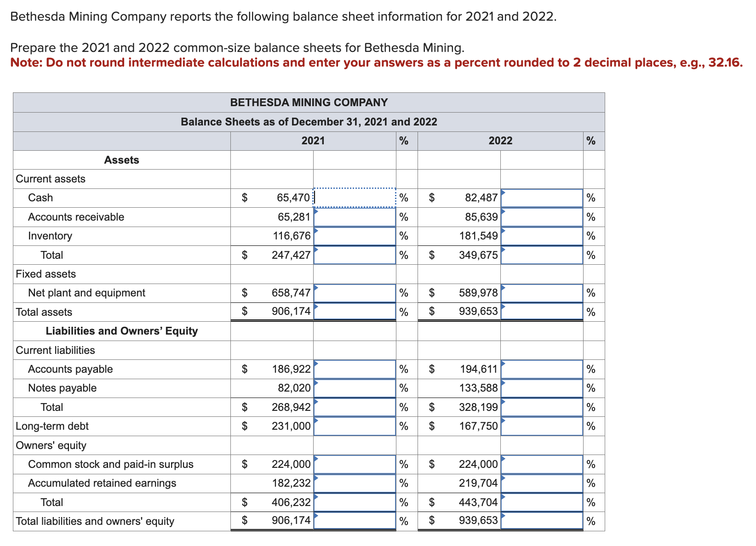Click the 2022 cash value 82,487
Viewport: 756px width, 546px height.
[x=481, y=198]
